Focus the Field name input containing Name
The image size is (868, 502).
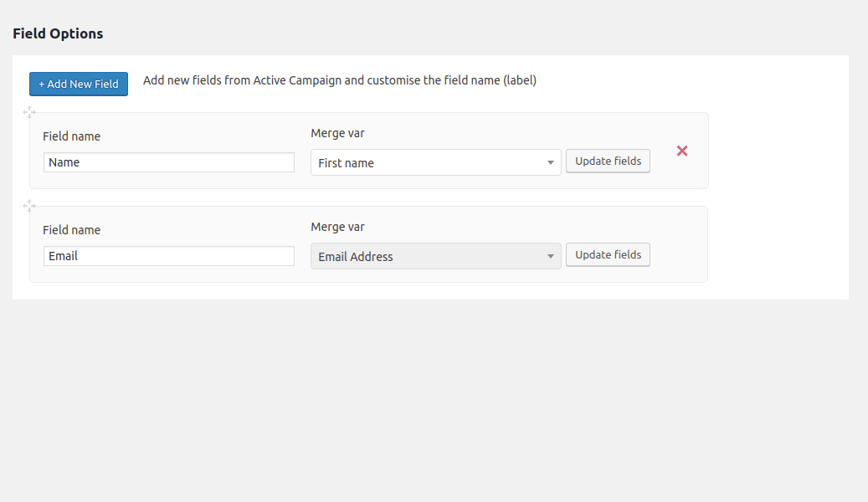coord(169,162)
